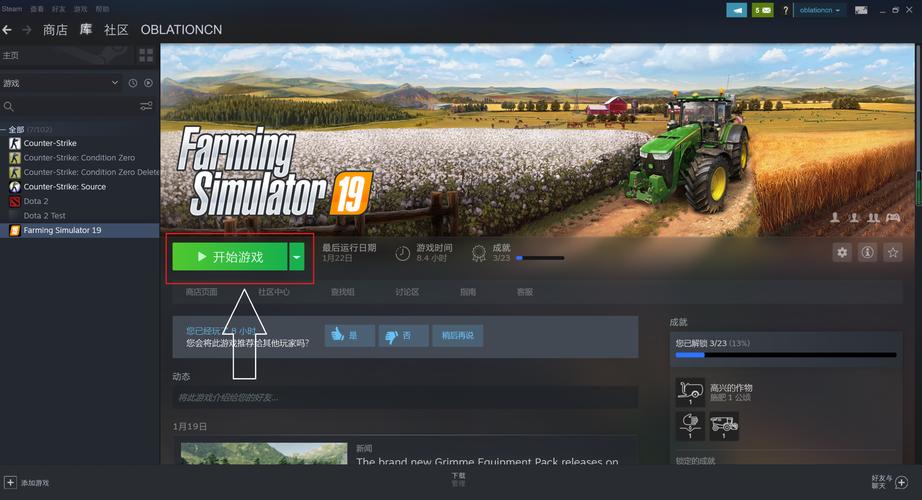This screenshot has width=922, height=500.
Task: Click the harvester achievement icon
Action: point(724,426)
